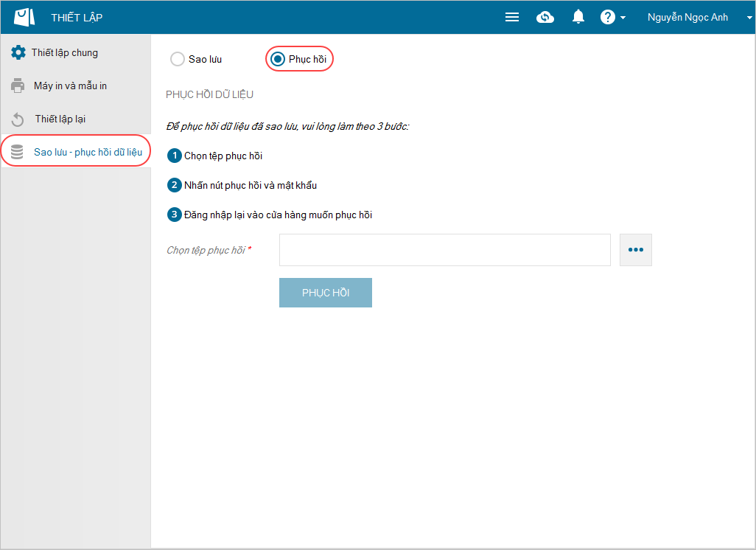Go to Sao lưu - phục hồi dữ liệu

click(88, 152)
